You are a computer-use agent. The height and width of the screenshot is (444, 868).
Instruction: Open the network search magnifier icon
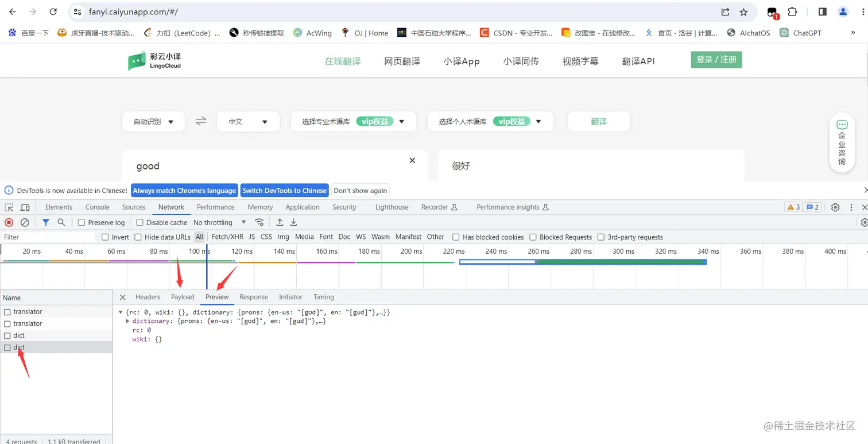pos(61,222)
